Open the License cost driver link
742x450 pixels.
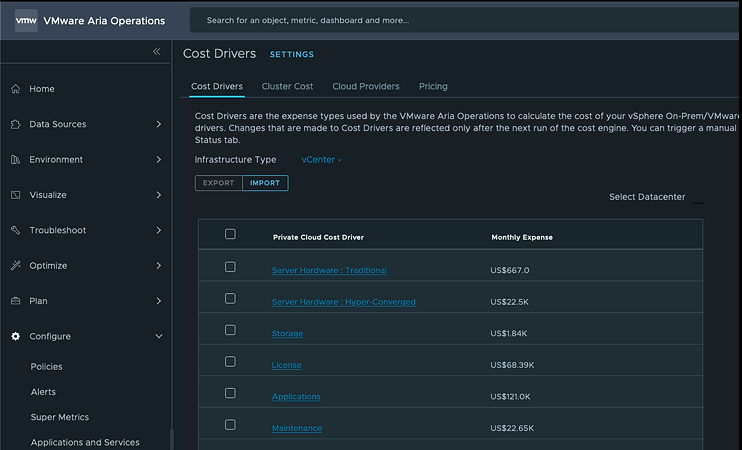286,365
